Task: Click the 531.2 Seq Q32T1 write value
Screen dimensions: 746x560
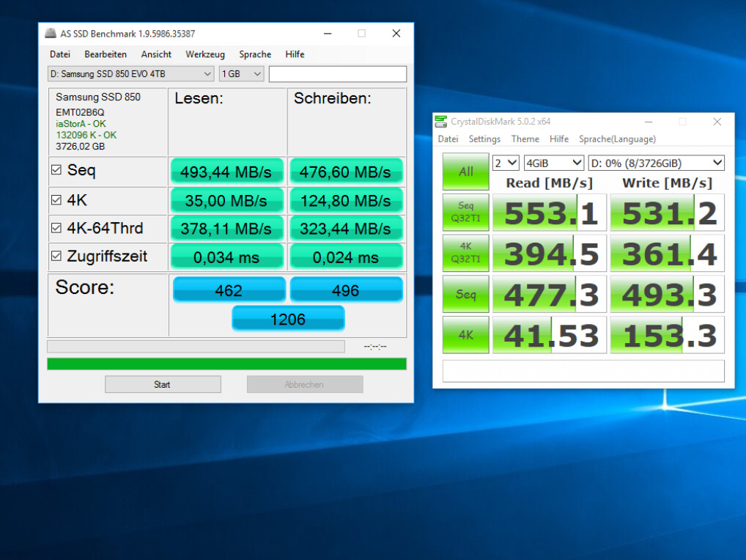Action: click(668, 213)
